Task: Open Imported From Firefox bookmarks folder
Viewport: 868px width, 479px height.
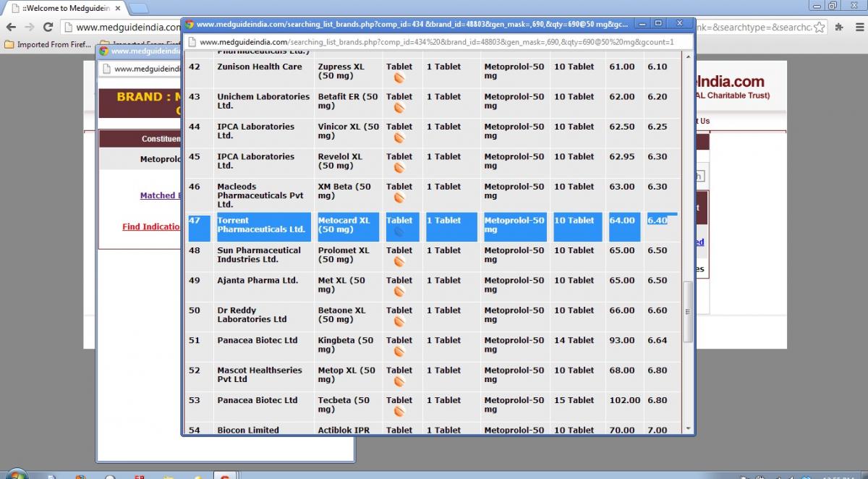Action: [48, 44]
